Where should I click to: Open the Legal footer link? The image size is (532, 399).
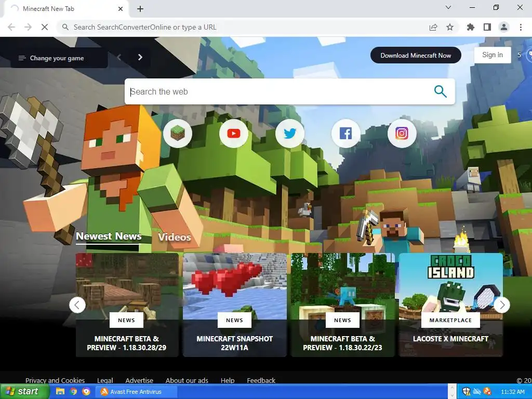pos(105,380)
